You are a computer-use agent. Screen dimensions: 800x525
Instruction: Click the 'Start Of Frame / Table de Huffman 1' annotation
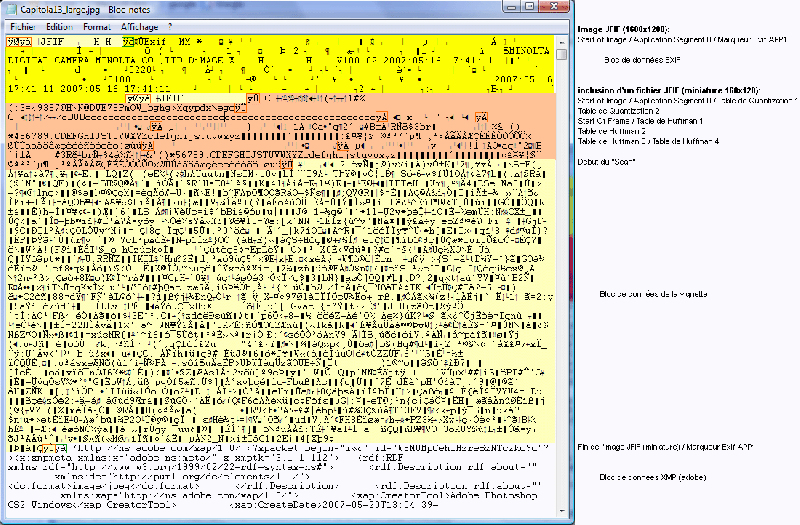click(640, 121)
